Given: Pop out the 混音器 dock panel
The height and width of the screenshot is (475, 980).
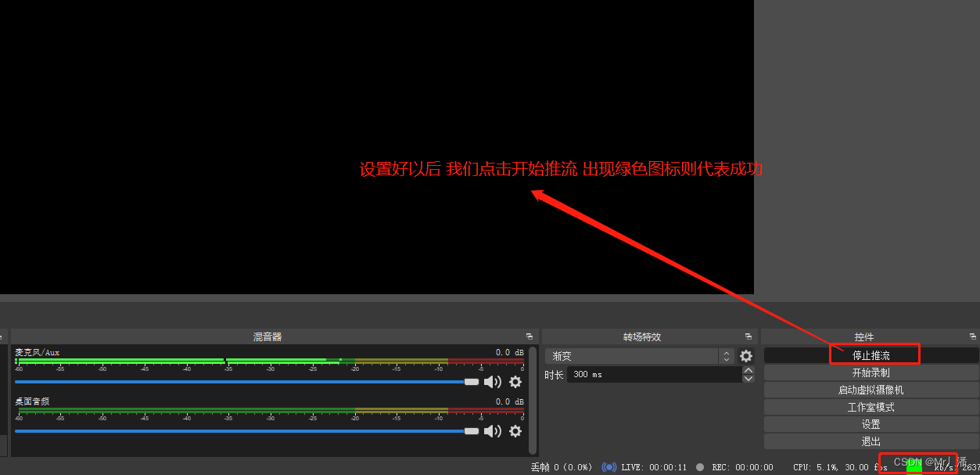Looking at the screenshot, I should pos(529,336).
